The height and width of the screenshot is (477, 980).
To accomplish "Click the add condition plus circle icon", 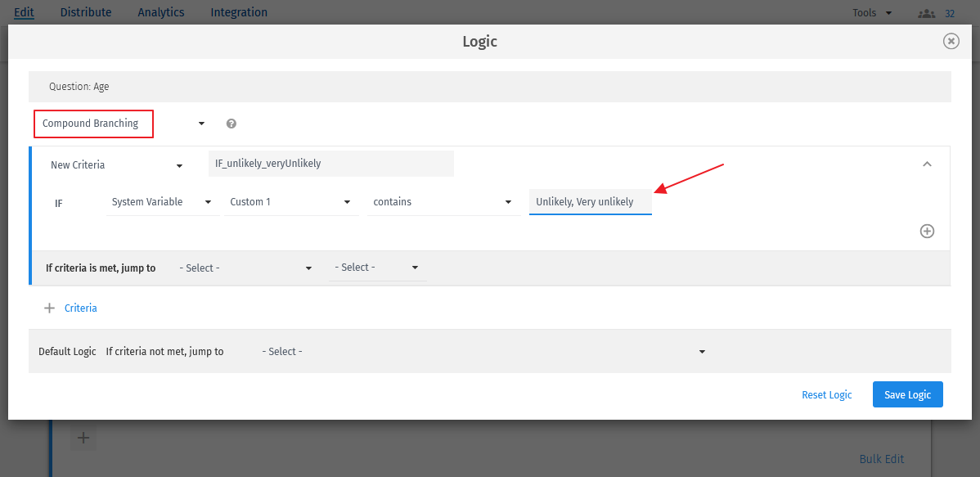I will tap(927, 231).
